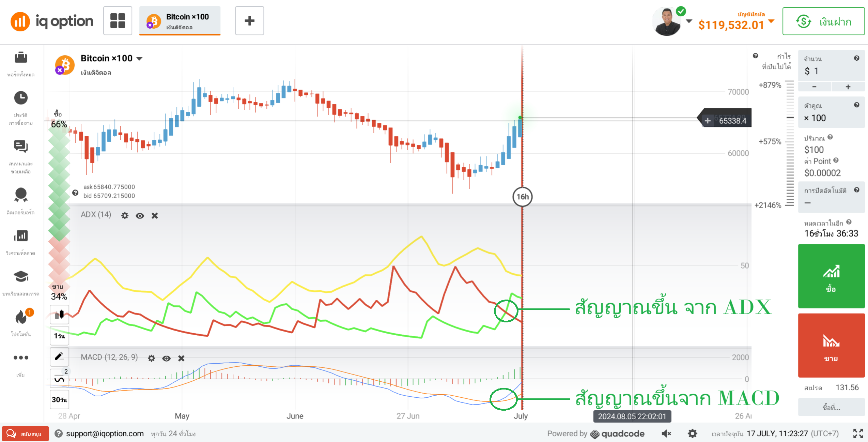Click the current price plus icon at 65338.4
This screenshot has height=442, width=868.
[x=707, y=121]
